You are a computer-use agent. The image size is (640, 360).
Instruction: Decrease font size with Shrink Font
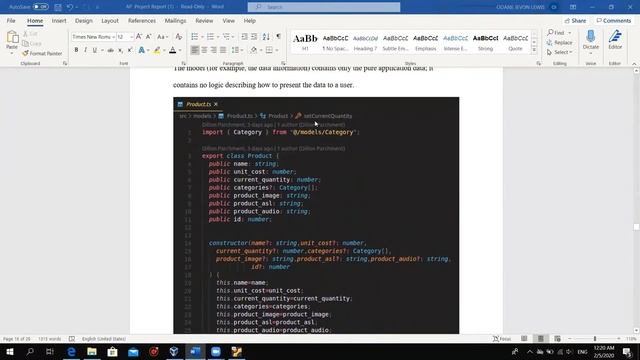(149, 37)
